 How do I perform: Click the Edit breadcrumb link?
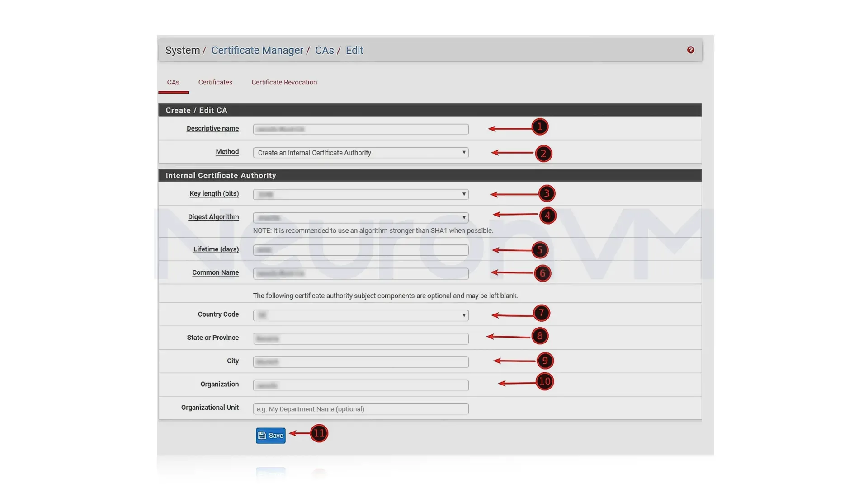click(x=354, y=50)
